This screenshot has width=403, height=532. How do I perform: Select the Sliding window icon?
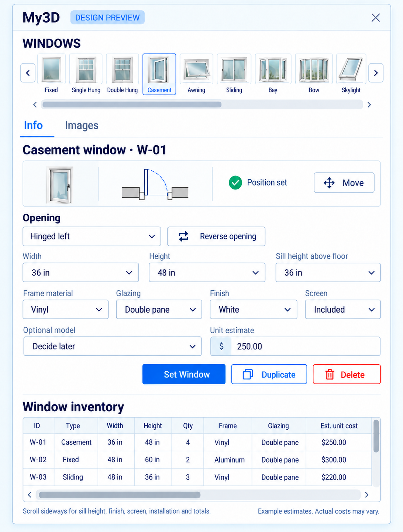[x=234, y=74]
